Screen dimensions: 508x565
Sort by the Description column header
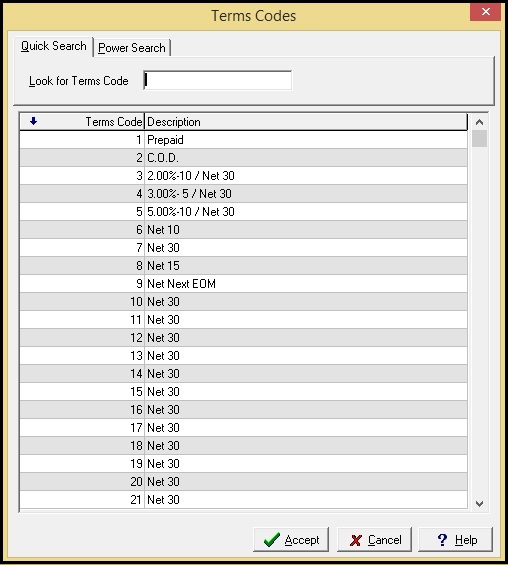pyautogui.click(x=306, y=121)
